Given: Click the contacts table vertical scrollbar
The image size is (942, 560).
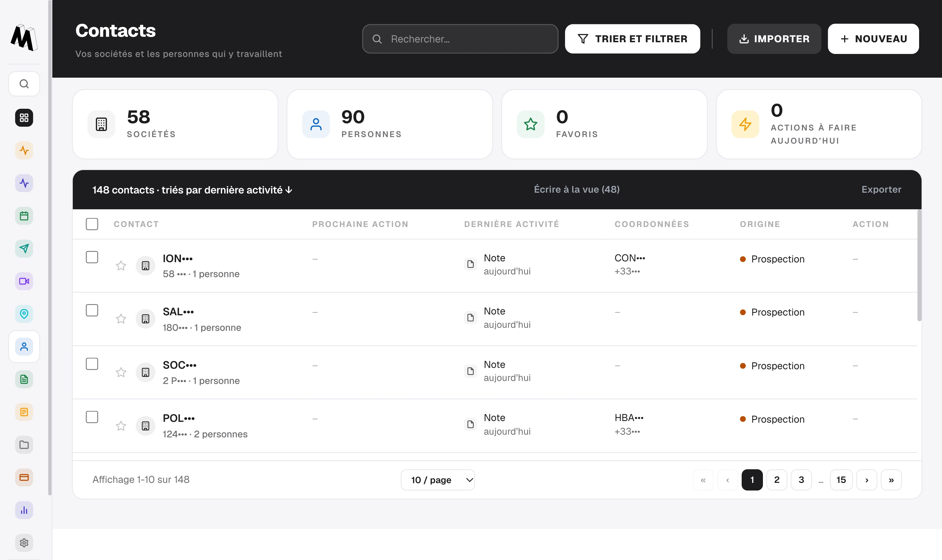Looking at the screenshot, I should tap(919, 266).
